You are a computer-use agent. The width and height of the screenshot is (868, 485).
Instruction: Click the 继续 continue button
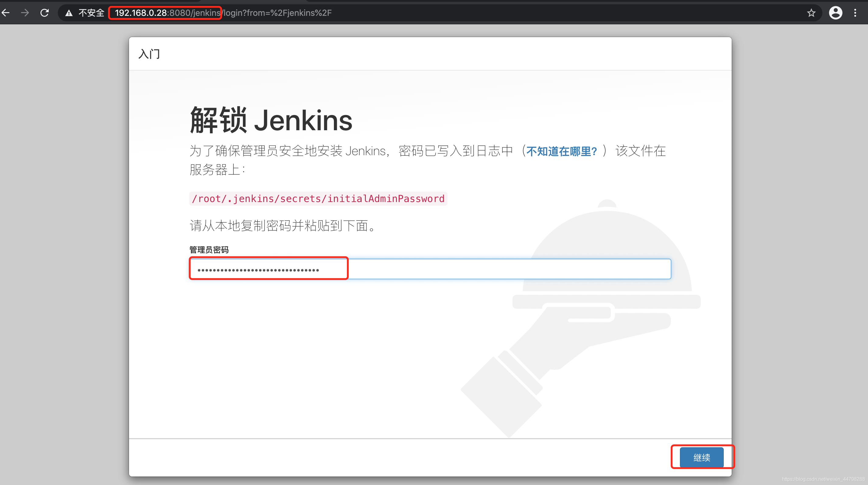tap(702, 457)
